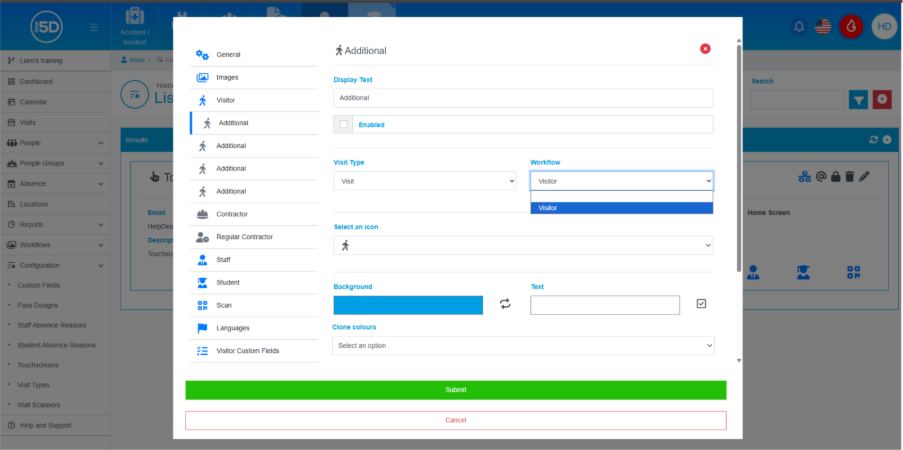Image resolution: width=903 pixels, height=450 pixels.
Task: Open the Languages section
Action: click(x=254, y=328)
